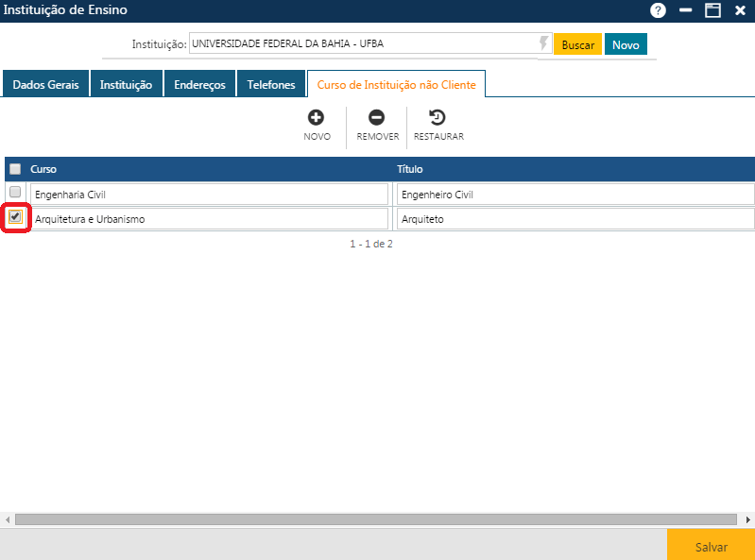Minimize the Instituição de Ensino window
Image resolution: width=755 pixels, height=560 pixels.
[x=685, y=10]
